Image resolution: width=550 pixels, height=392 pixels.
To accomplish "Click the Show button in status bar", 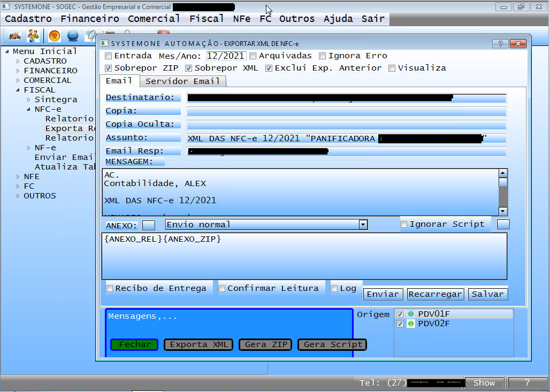I will click(x=484, y=383).
